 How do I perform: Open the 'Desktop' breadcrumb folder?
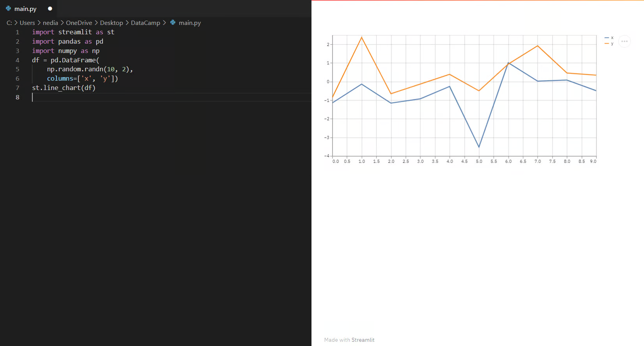111,23
